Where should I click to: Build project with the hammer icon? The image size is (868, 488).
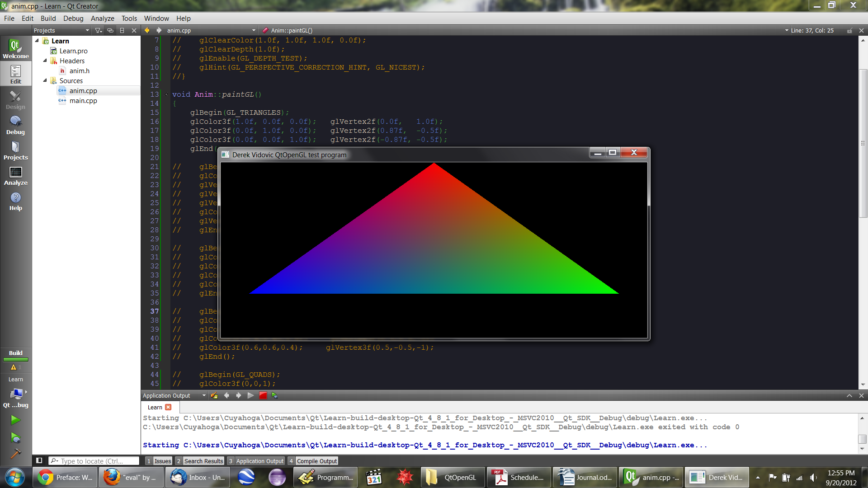[x=15, y=453]
